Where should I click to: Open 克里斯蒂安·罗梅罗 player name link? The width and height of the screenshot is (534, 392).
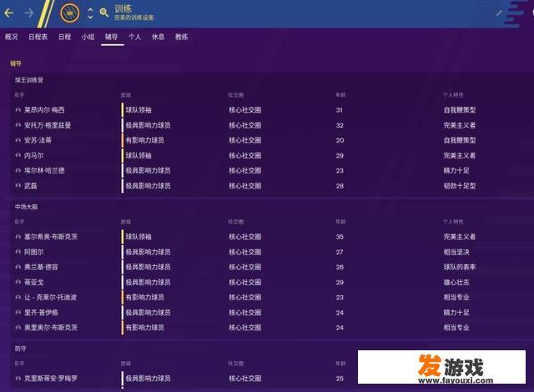point(51,379)
